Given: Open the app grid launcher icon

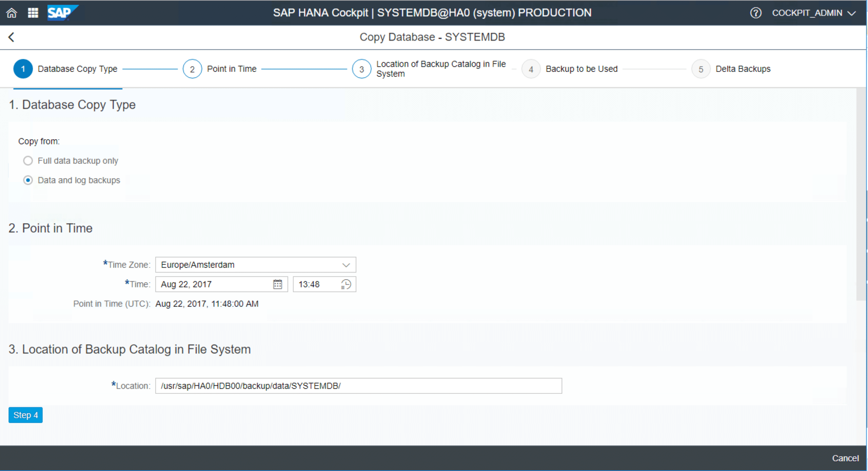Looking at the screenshot, I should click(33, 13).
